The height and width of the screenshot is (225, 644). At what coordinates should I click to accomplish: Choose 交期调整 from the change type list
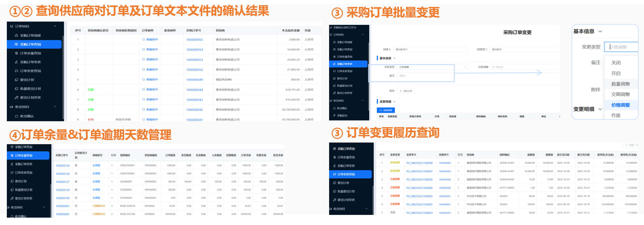click(621, 94)
